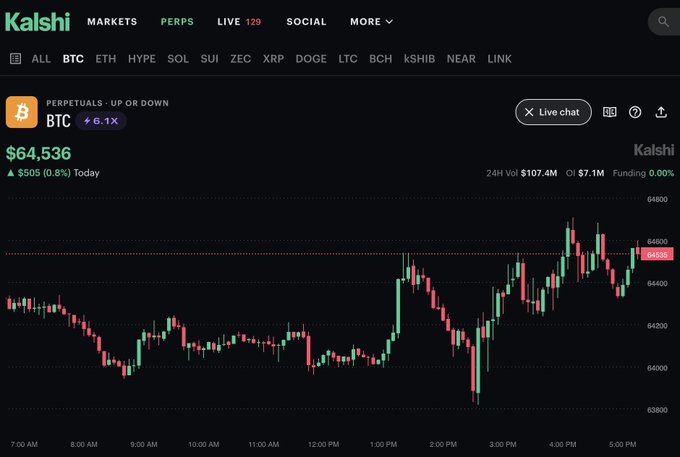
Task: Select the ETH tab
Action: click(x=105, y=59)
